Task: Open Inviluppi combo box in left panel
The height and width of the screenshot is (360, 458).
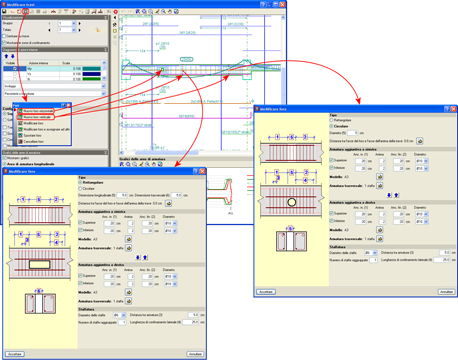Action: point(54,86)
